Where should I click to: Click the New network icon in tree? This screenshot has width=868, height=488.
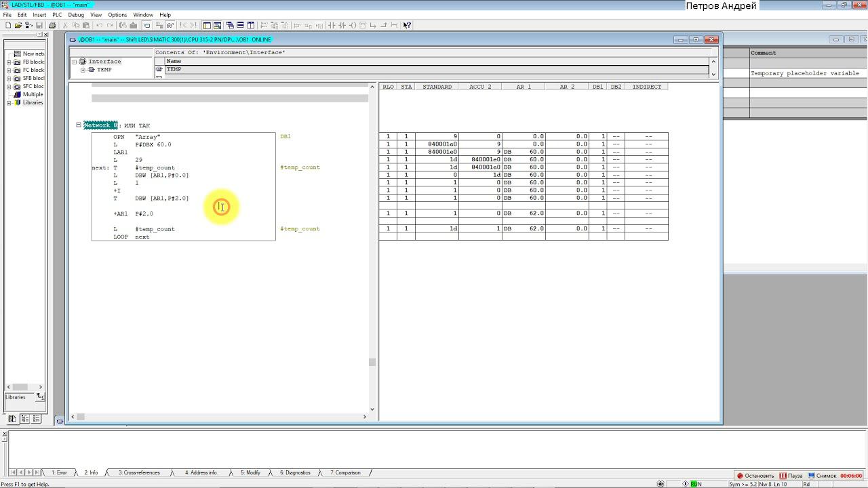(x=18, y=54)
